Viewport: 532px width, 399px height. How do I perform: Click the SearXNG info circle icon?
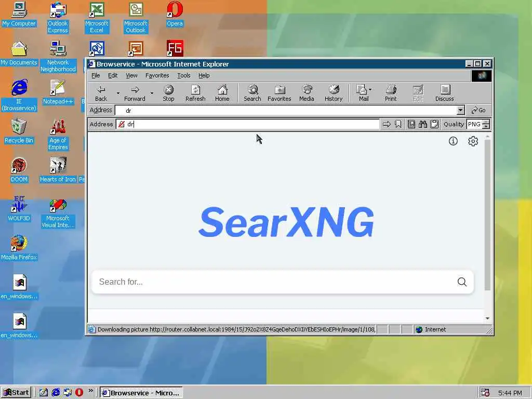tap(453, 141)
